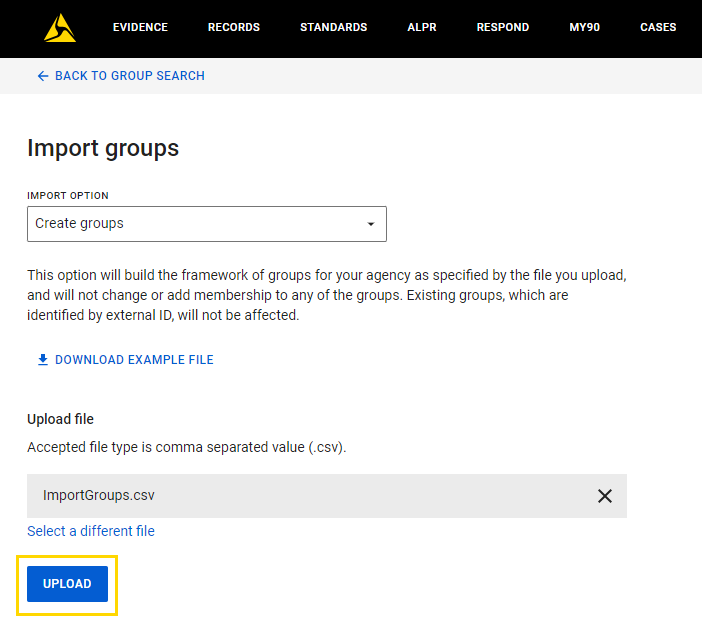Open the Standards menu item
The height and width of the screenshot is (636, 702).
334,27
